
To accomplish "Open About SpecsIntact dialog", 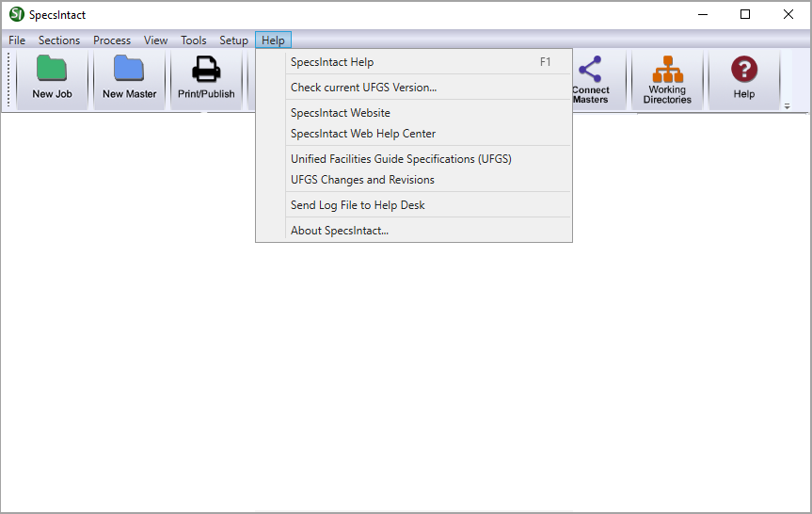I will click(414, 231).
